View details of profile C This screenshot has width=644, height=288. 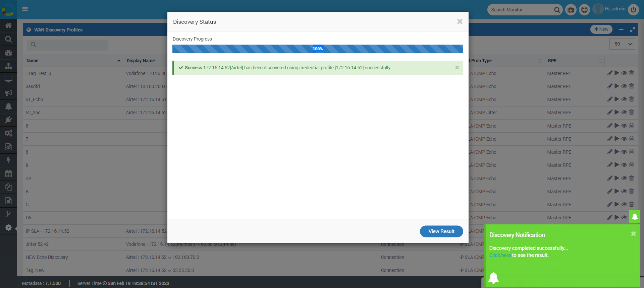[624, 204]
